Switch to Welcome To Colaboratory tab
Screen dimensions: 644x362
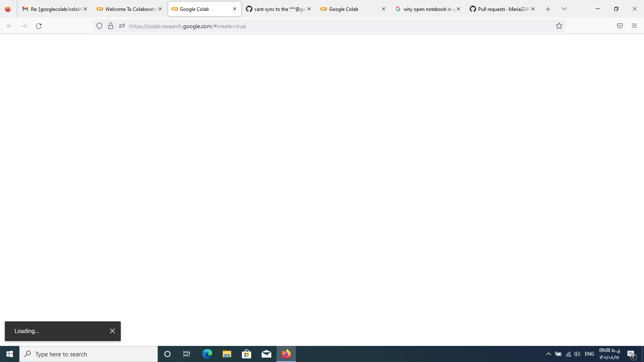click(x=129, y=8)
